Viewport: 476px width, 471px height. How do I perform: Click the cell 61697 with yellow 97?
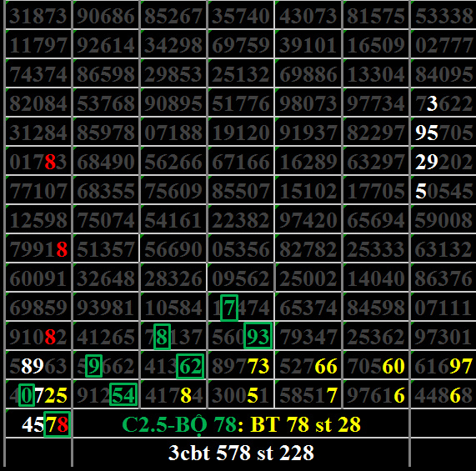(443, 366)
